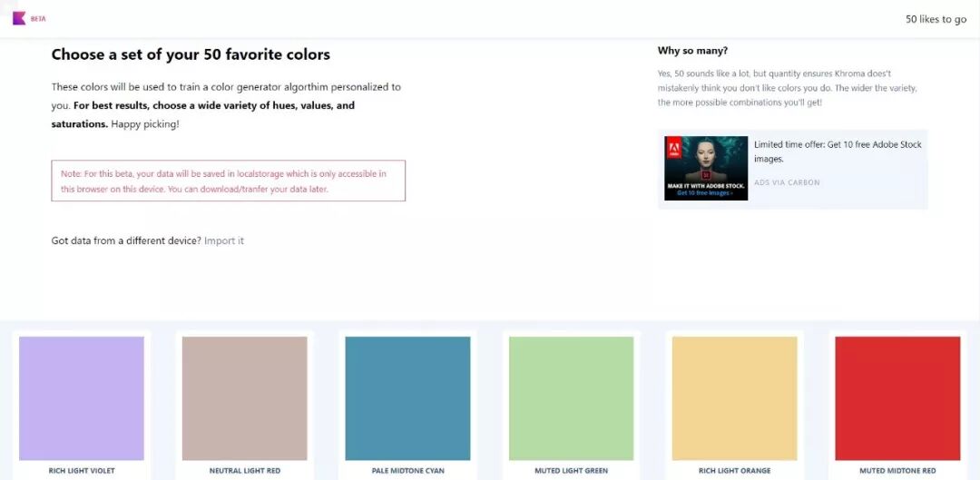This screenshot has width=980, height=480.
Task: Select the rich light orange swatch
Action: 734,398
